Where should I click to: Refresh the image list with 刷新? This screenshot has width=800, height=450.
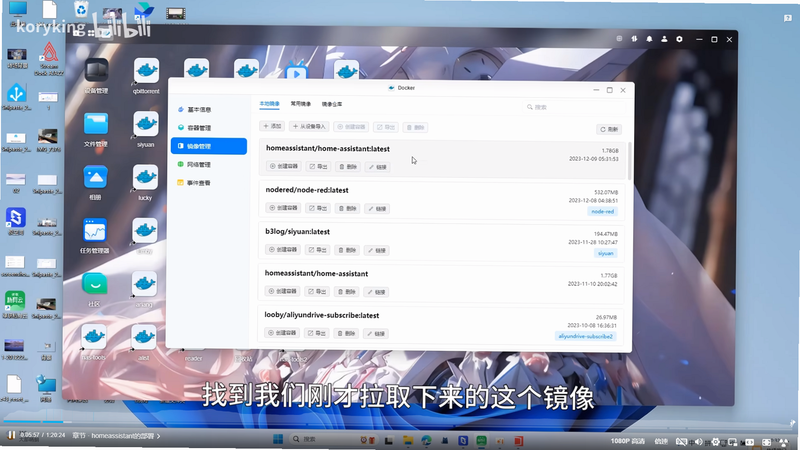pos(609,129)
